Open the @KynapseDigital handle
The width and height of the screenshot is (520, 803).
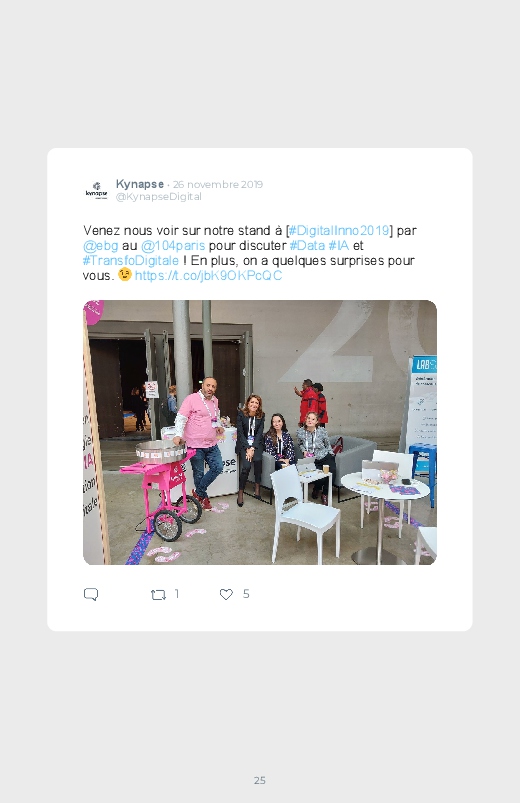tap(159, 197)
